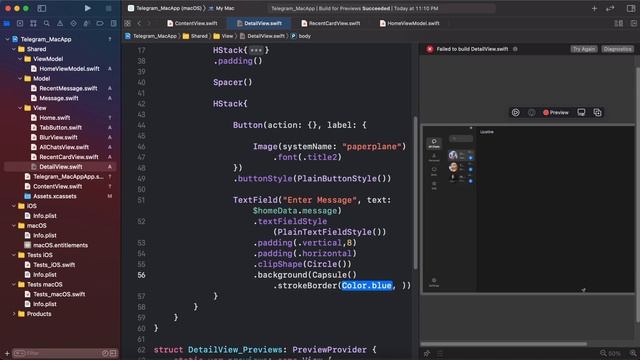Viewport: 640px width, 360px height.
Task: Collapse the Model folder
Action: point(20,78)
